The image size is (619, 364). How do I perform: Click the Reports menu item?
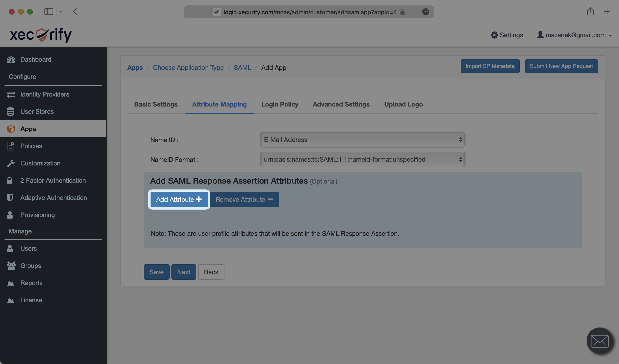pyautogui.click(x=31, y=283)
